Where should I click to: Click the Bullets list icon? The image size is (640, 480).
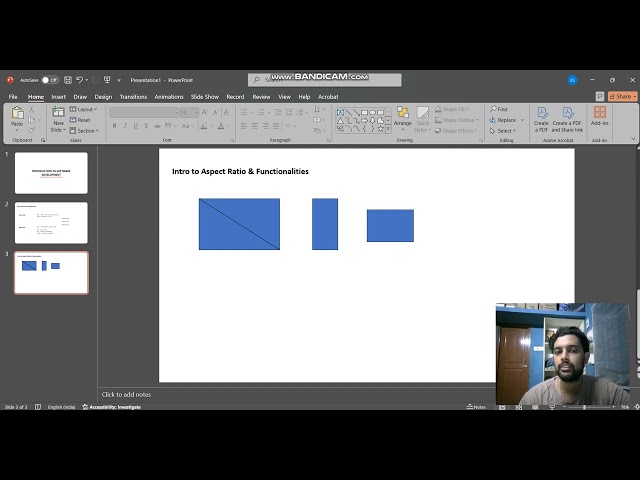[x=244, y=112]
